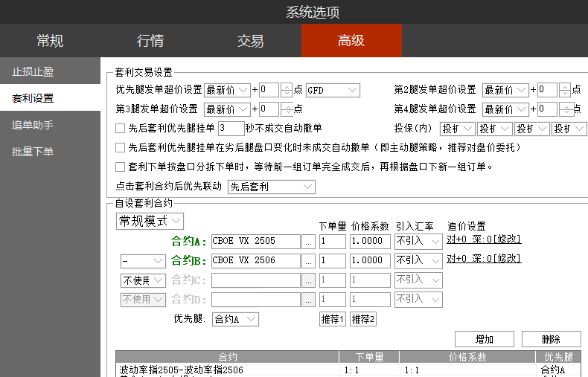Open browse button for contract A

pos(309,241)
